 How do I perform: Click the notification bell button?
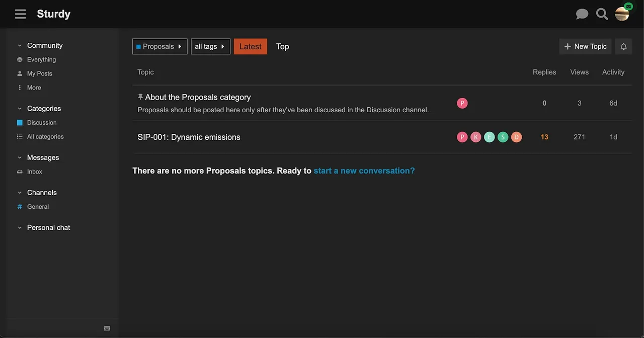[623, 46]
